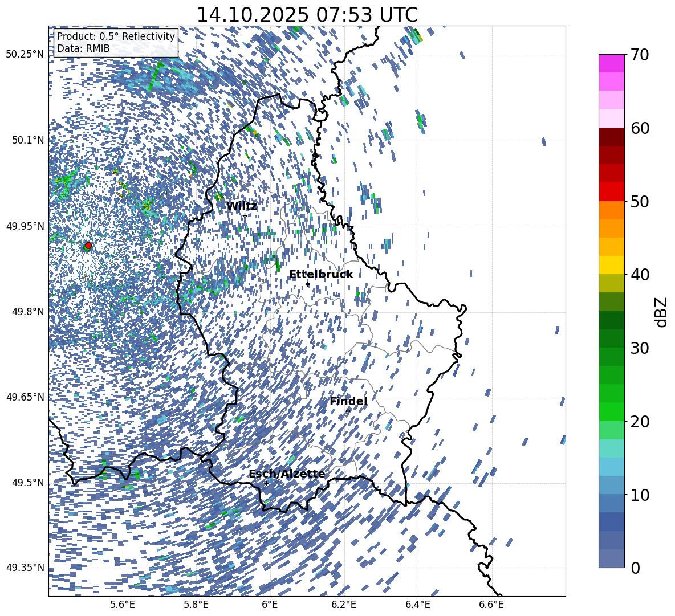Click the bright green colorbar segment at 20
675x616 pixels.
[x=612, y=411]
